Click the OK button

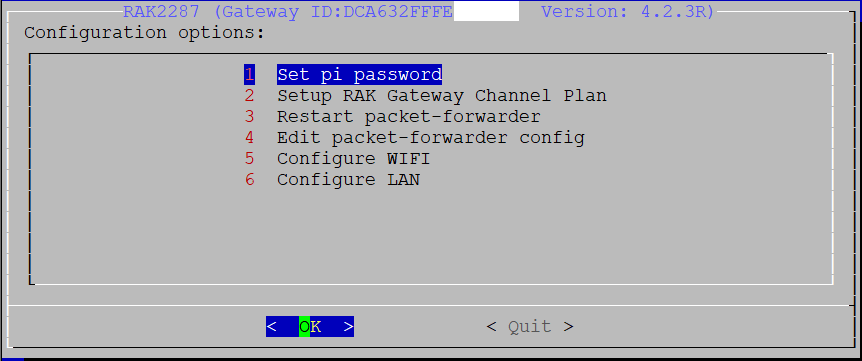(x=310, y=326)
